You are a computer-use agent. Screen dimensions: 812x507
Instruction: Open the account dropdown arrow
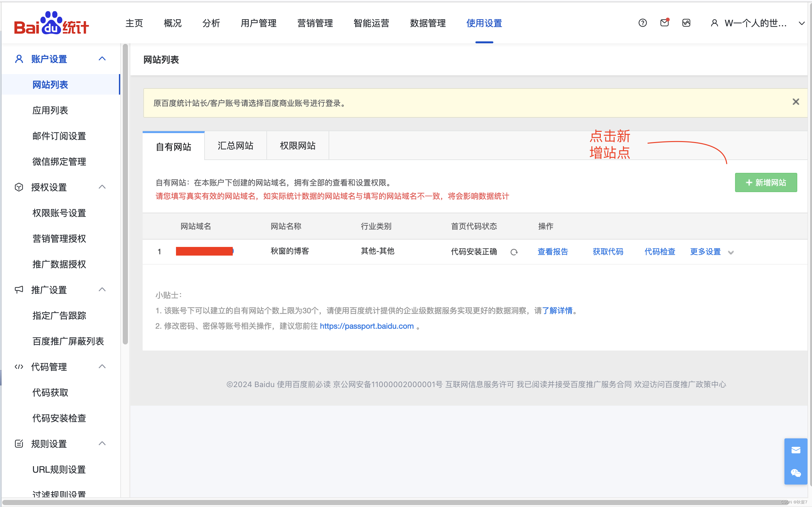(x=801, y=23)
